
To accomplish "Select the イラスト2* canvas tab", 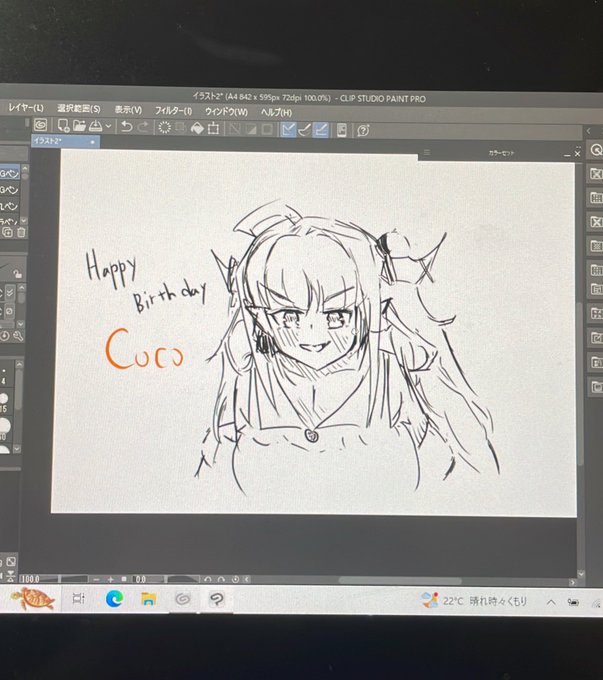I will tap(66, 141).
